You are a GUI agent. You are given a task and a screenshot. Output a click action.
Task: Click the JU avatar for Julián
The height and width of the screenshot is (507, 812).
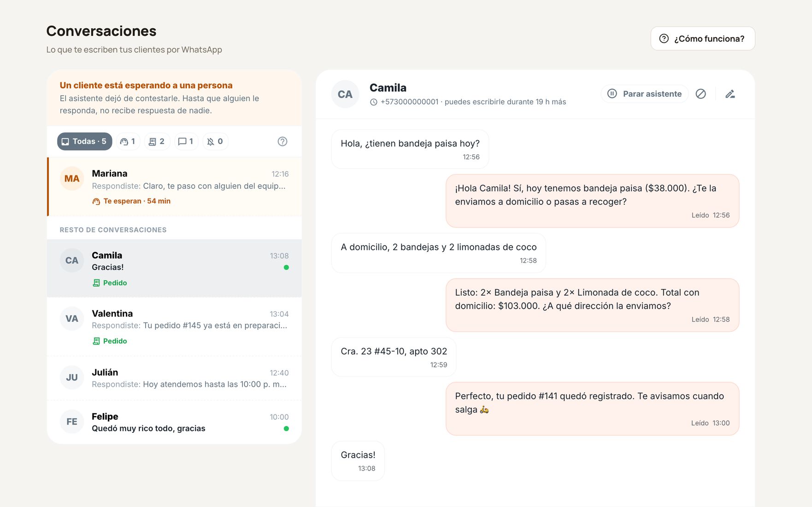point(72,378)
